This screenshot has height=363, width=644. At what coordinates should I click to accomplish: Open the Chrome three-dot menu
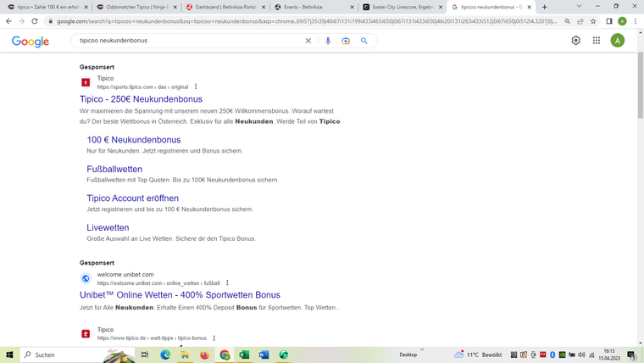pos(636,21)
